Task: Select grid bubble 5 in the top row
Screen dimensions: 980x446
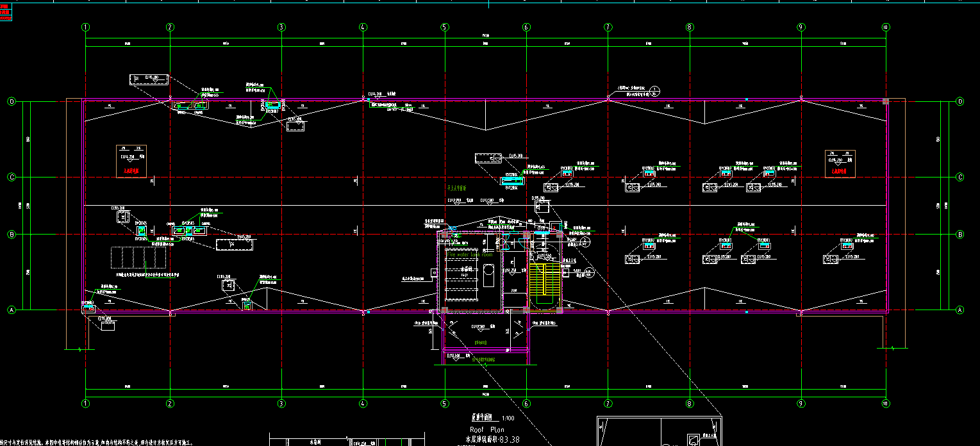Action: pyautogui.click(x=444, y=27)
